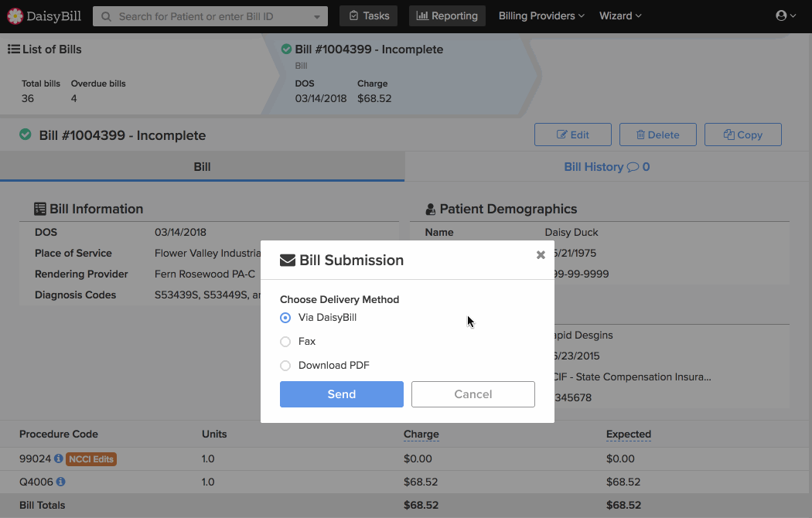
Task: Click the DaisyBill brand name text
Action: click(54, 16)
